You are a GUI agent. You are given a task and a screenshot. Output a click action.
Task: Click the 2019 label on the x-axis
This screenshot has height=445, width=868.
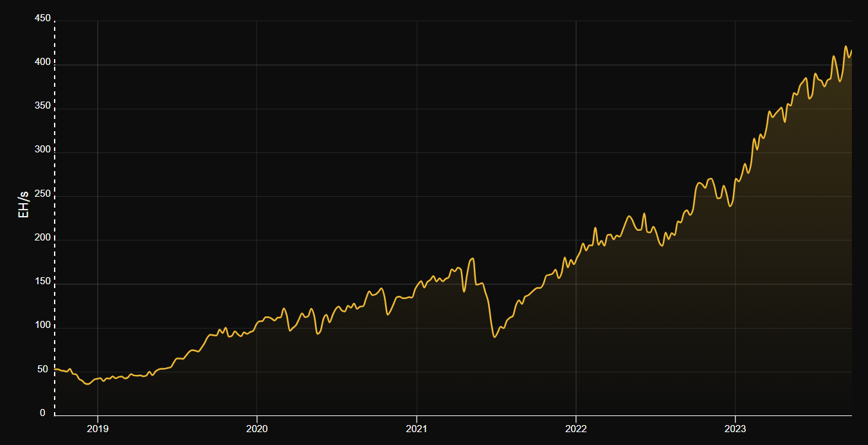[97, 429]
